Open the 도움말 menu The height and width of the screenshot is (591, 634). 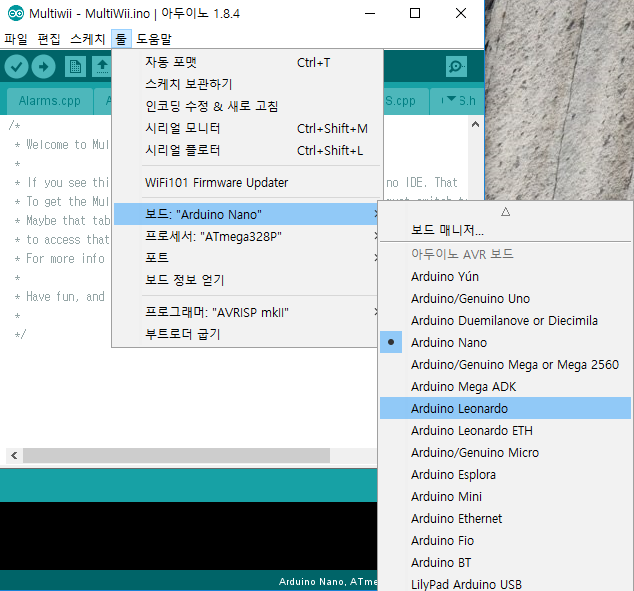point(154,39)
